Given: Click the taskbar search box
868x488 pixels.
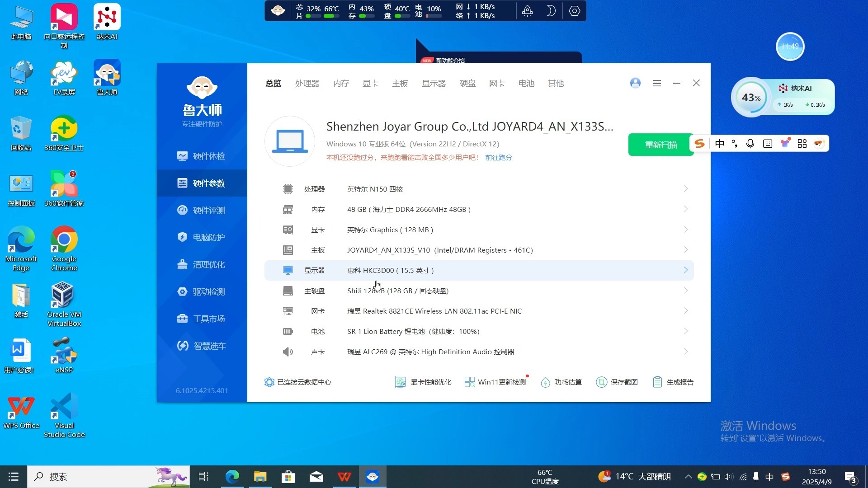Looking at the screenshot, I should [x=108, y=477].
